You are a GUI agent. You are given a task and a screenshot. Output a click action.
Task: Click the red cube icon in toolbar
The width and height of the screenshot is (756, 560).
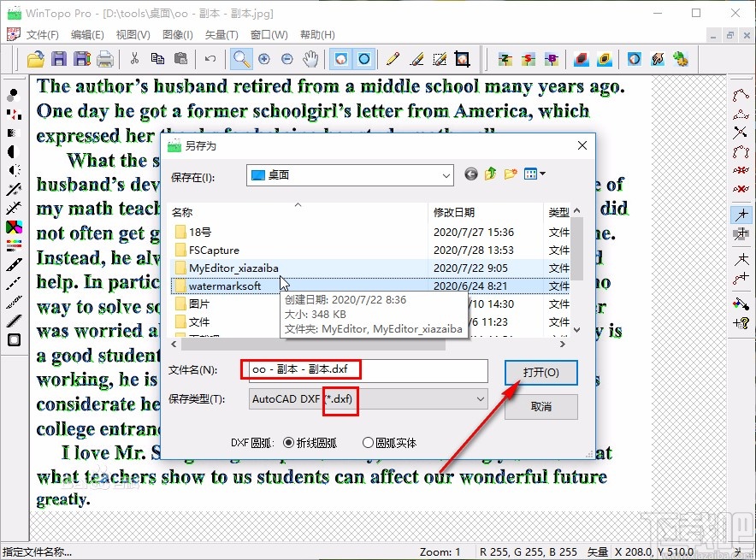pos(582,59)
